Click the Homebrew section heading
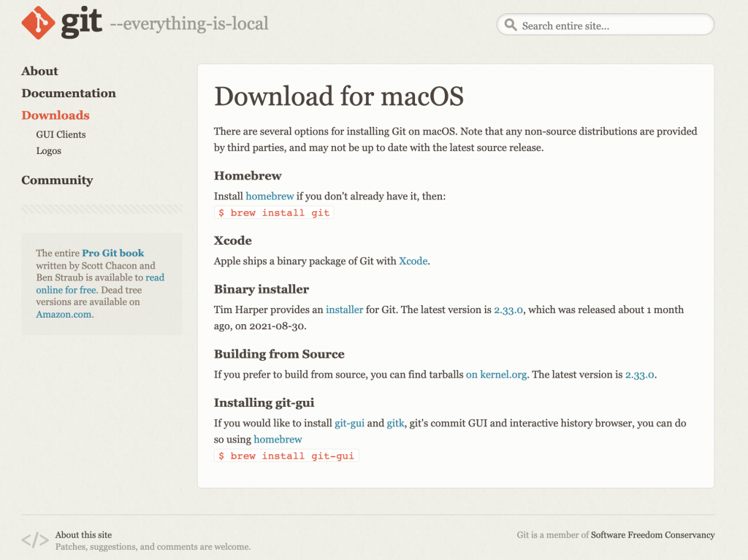748x560 pixels. (248, 175)
